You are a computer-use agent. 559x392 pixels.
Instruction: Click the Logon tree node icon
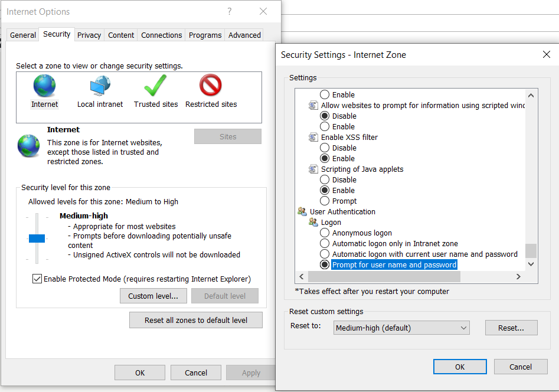313,223
